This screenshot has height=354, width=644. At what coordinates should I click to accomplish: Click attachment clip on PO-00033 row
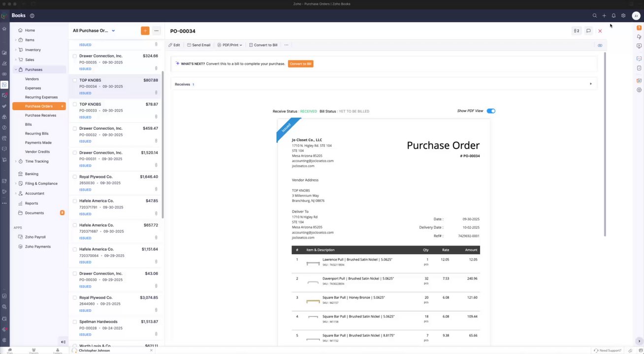pos(156,117)
